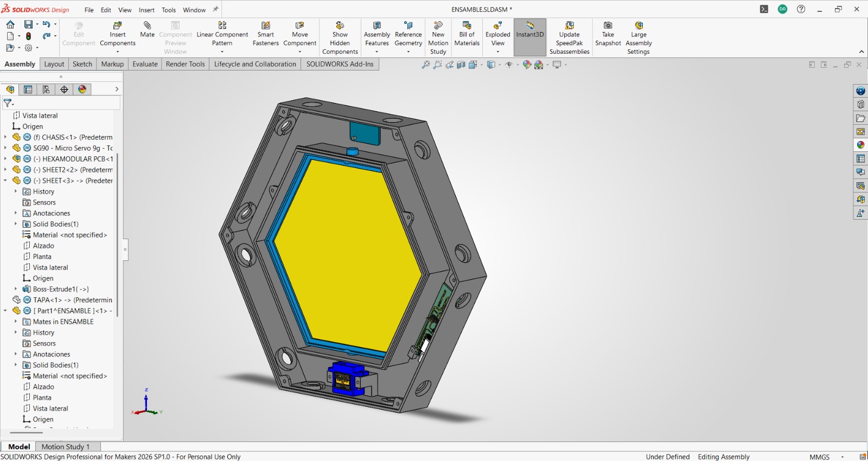This screenshot has height=461, width=868.
Task: Select the top Origen tree item
Action: 28,126
